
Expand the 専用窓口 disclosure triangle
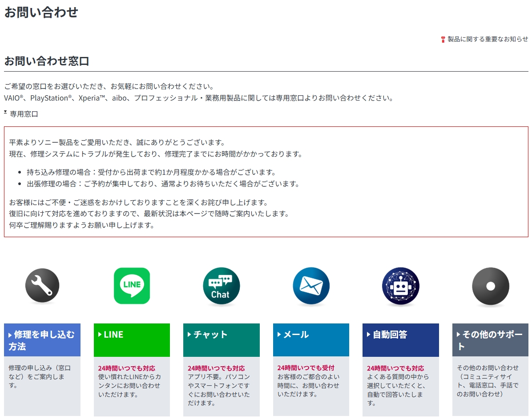click(5, 112)
